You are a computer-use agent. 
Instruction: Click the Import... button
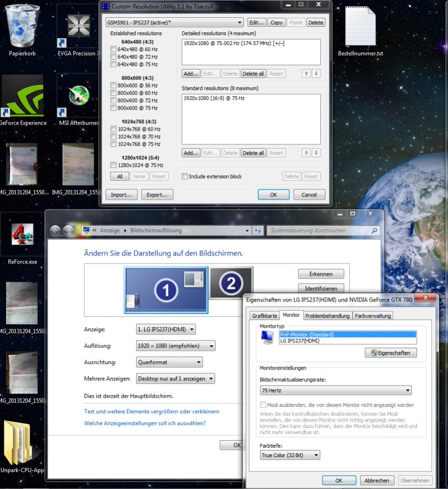pyautogui.click(x=121, y=194)
